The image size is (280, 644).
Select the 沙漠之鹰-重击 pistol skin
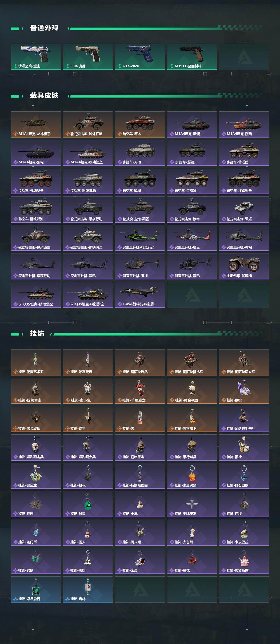coord(36,57)
